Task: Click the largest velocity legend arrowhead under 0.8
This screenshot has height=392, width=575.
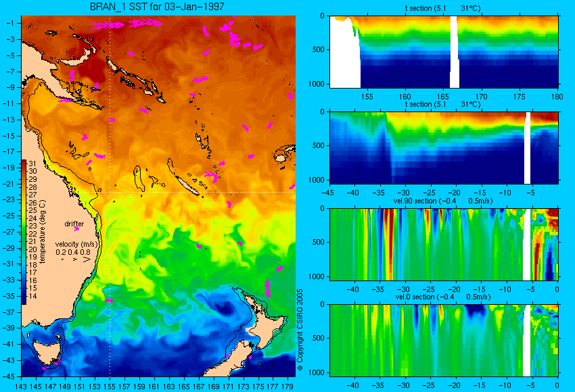Action: point(87,260)
